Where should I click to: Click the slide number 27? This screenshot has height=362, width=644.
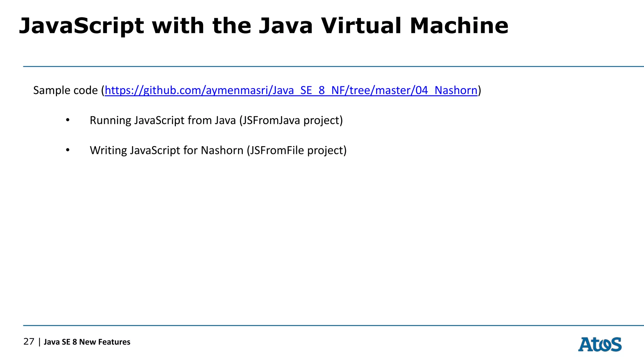(29, 342)
